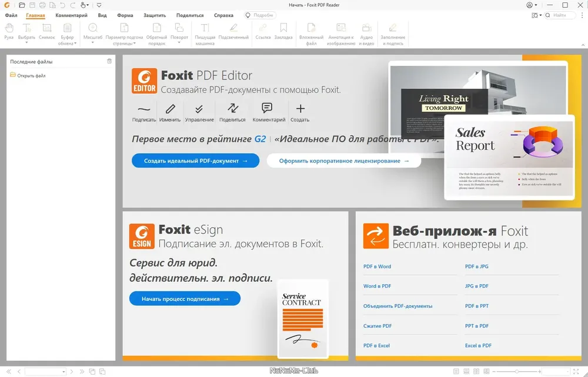588x377 pixels.
Task: Open the Буфер обмена clipboard dropdown
Action: [x=67, y=35]
